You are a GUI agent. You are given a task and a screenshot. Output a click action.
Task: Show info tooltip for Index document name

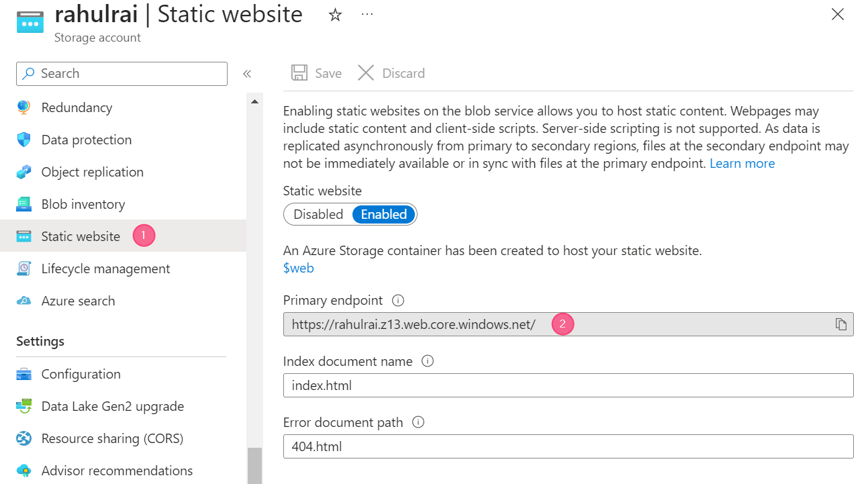tap(428, 361)
